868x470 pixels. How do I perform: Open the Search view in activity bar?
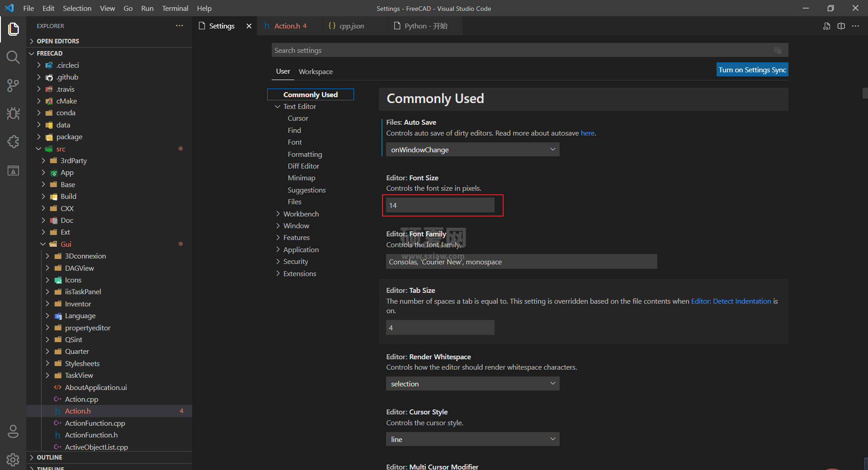coord(13,57)
